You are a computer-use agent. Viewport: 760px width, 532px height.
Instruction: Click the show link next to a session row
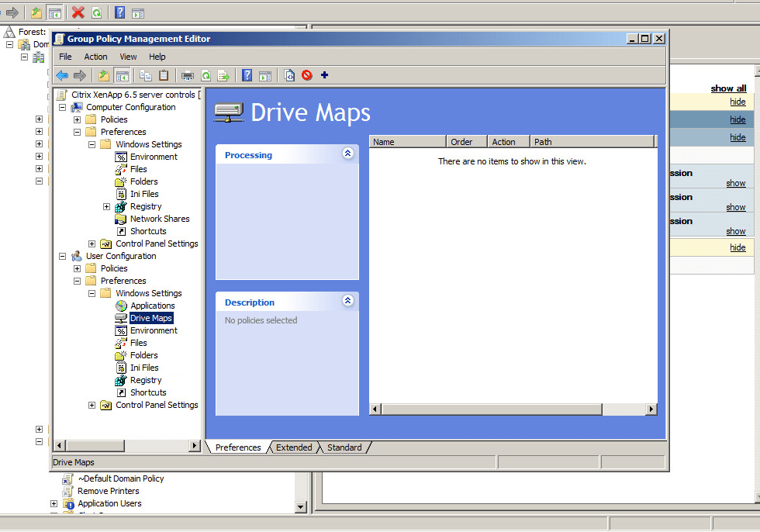[x=735, y=183]
